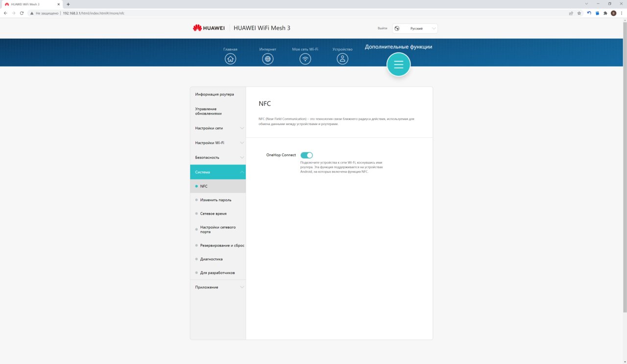Open the tab search chevron
The height and width of the screenshot is (364, 627).
tap(586, 4)
